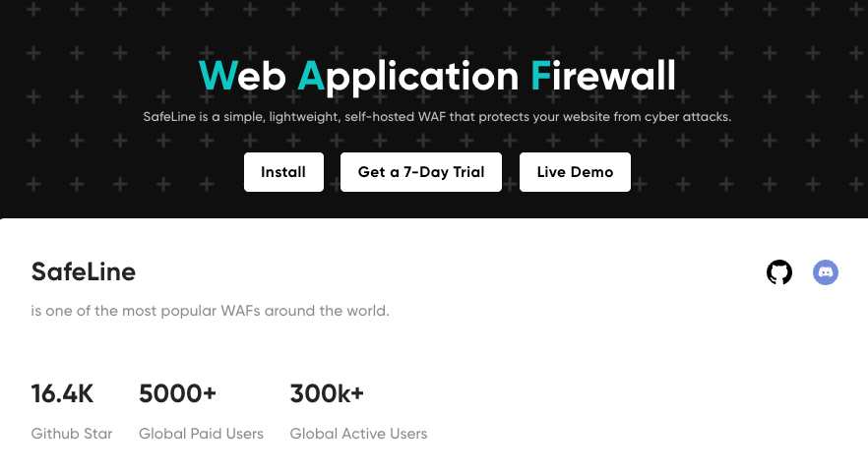The image size is (868, 476).
Task: Select the Global Paid Users label
Action: 201,434
